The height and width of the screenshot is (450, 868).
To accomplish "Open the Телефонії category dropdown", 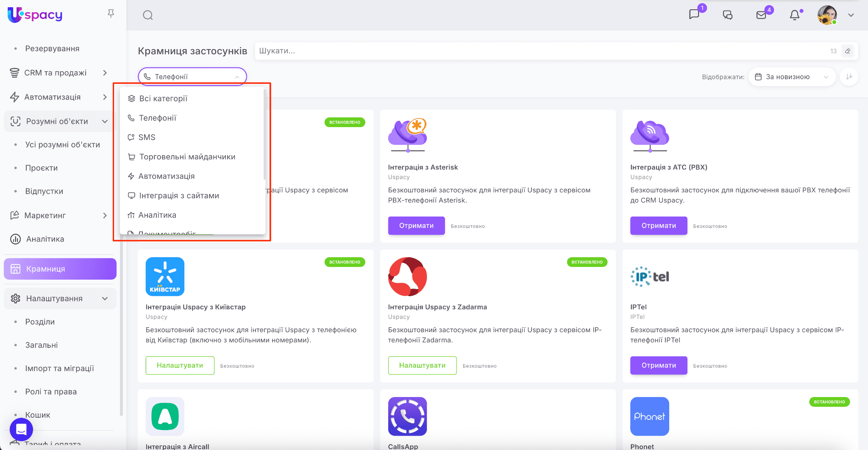I will 192,77.
